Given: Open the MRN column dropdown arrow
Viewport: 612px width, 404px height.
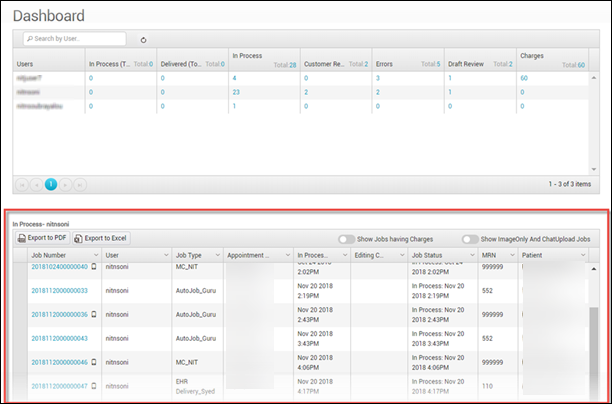Looking at the screenshot, I should pos(512,256).
